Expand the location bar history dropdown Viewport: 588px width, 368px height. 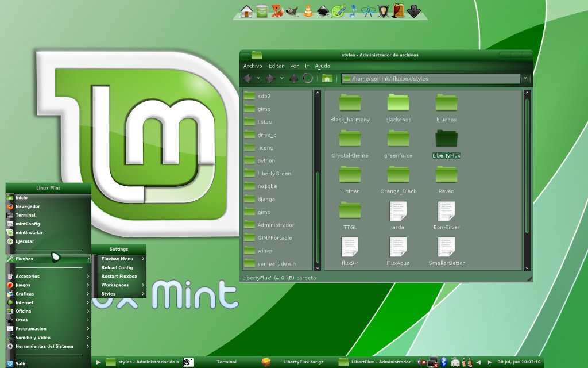click(x=525, y=78)
